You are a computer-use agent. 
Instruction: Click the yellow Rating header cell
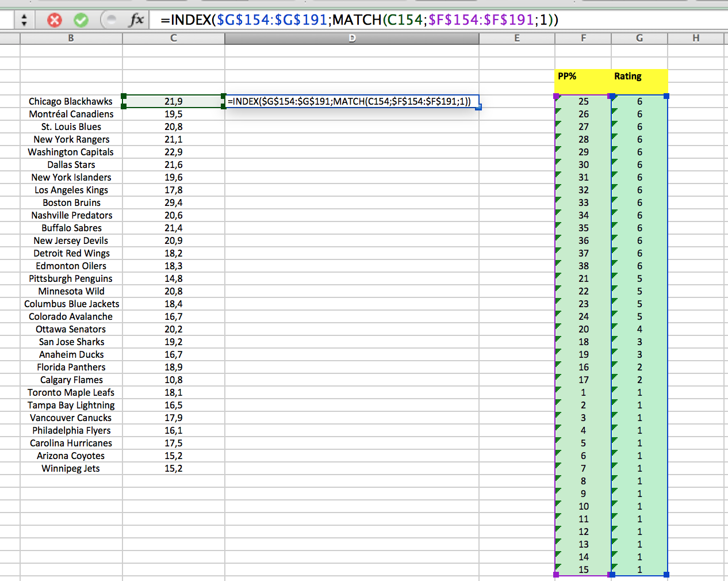(639, 77)
